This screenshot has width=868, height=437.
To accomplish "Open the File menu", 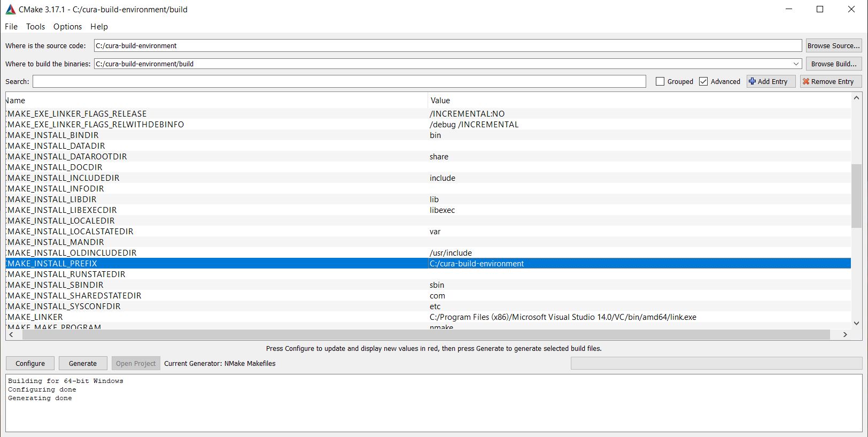I will (x=11, y=26).
